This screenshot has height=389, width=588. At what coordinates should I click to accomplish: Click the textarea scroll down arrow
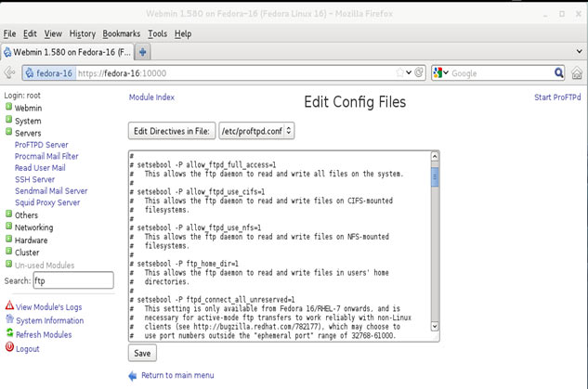tap(435, 327)
